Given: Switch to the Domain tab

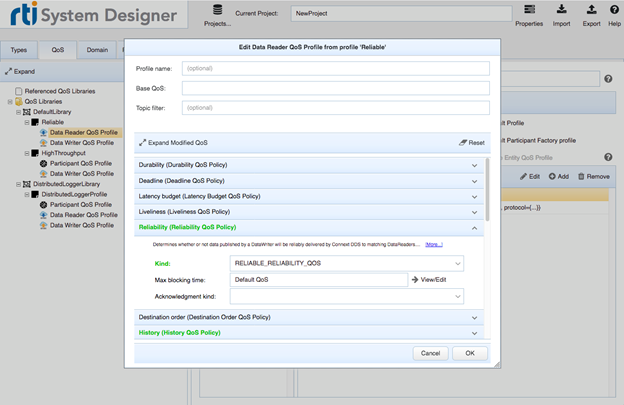Looking at the screenshot, I should [97, 49].
